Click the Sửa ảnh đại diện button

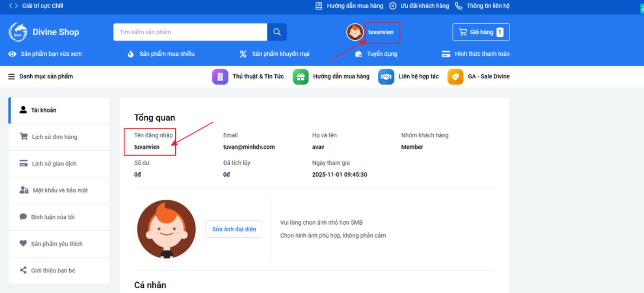[234, 229]
